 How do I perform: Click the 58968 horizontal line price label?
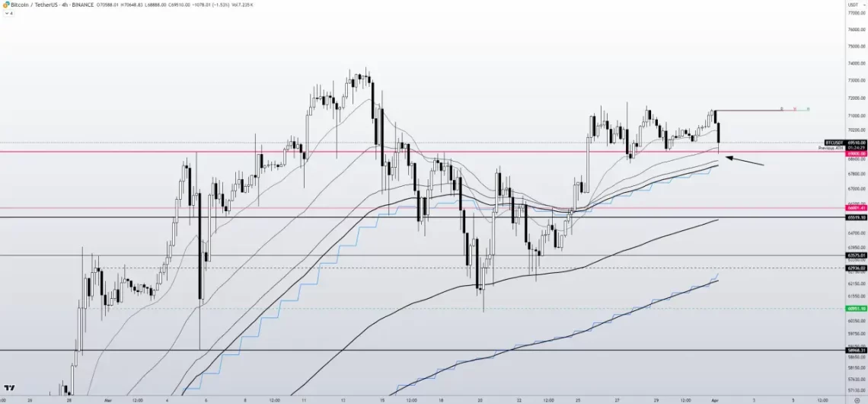(856, 350)
